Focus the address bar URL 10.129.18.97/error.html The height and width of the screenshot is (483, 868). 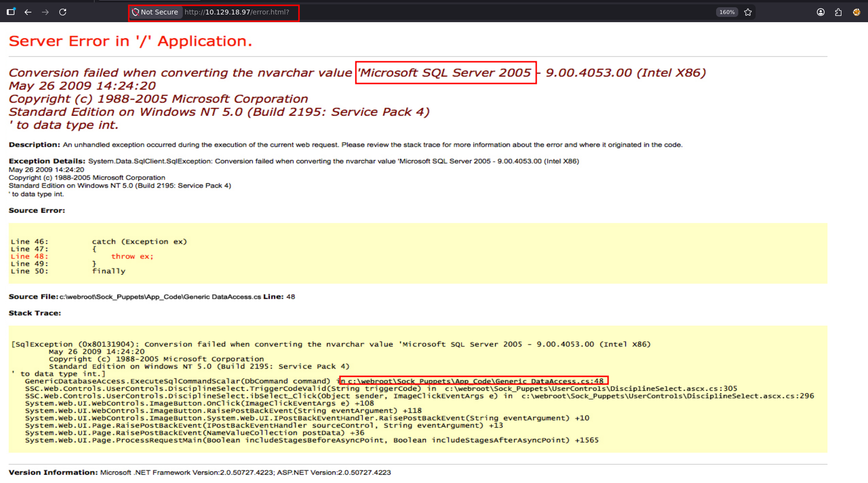237,12
